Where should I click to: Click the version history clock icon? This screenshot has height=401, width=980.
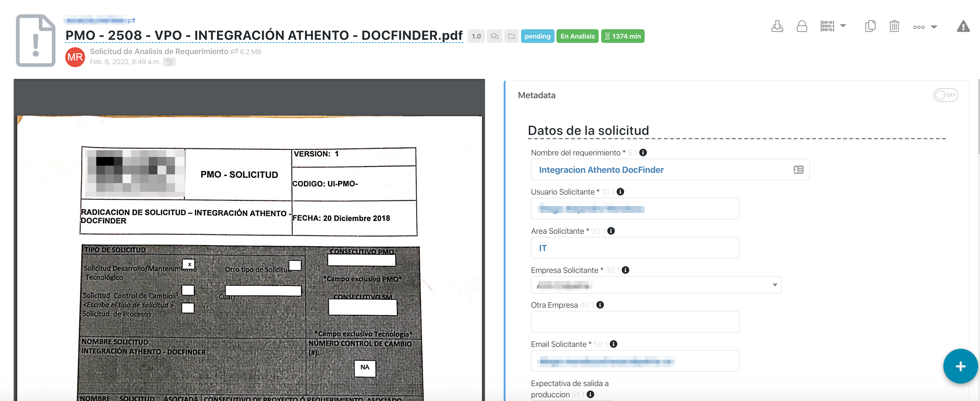(169, 62)
